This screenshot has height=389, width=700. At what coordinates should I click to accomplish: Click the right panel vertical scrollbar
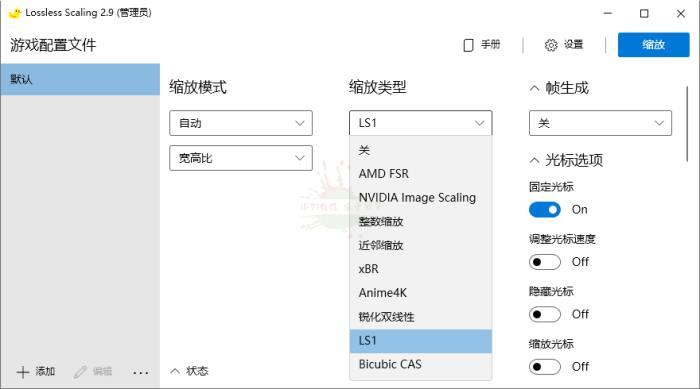(687, 124)
